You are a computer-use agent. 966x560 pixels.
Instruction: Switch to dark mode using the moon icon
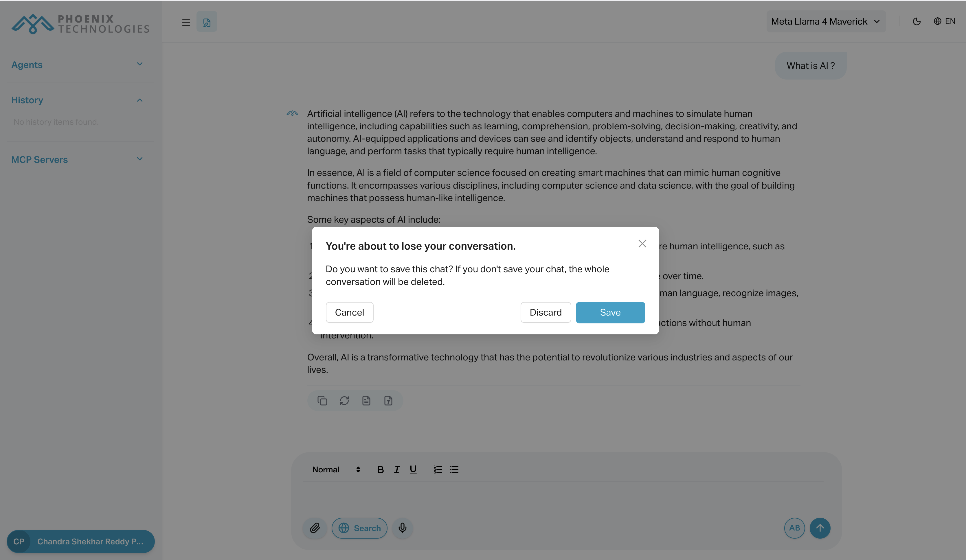(917, 21)
